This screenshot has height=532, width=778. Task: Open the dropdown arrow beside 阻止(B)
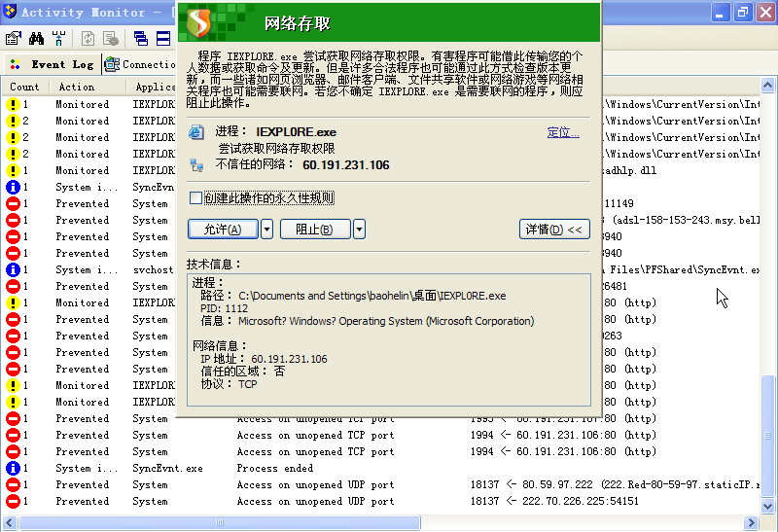tap(359, 230)
